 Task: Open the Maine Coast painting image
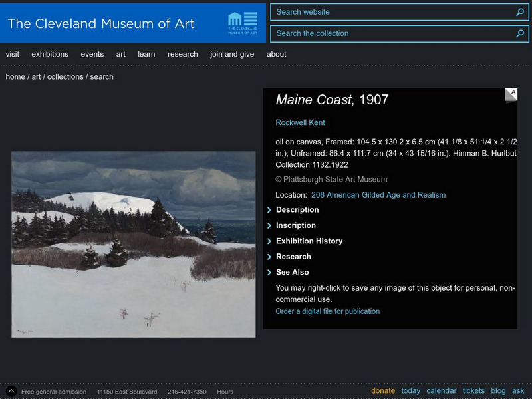click(x=133, y=244)
